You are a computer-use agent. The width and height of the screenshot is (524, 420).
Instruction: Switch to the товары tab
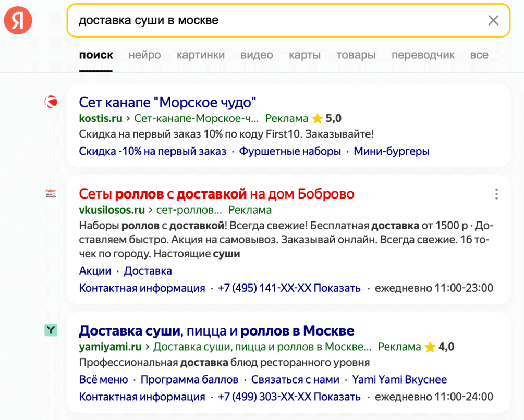click(x=356, y=55)
